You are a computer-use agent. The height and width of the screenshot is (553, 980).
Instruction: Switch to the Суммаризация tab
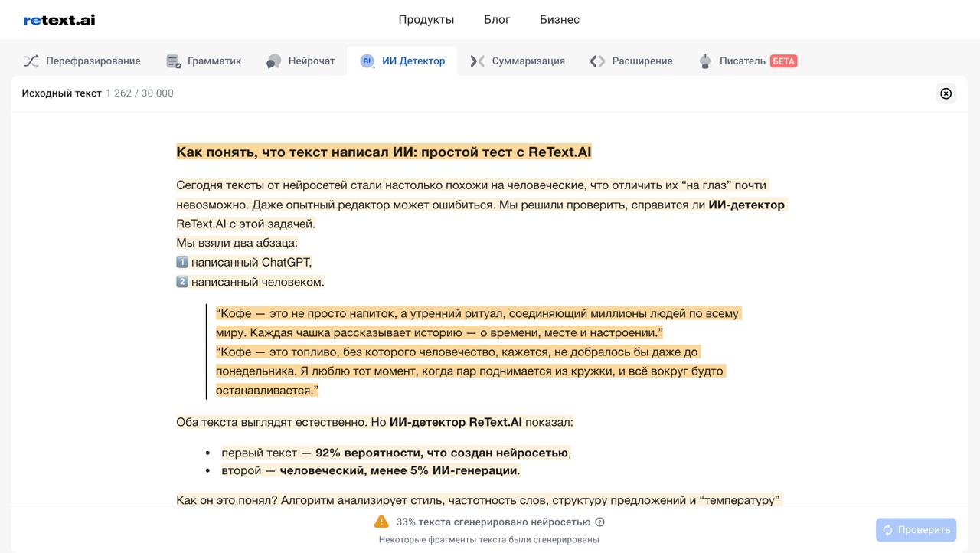[528, 61]
